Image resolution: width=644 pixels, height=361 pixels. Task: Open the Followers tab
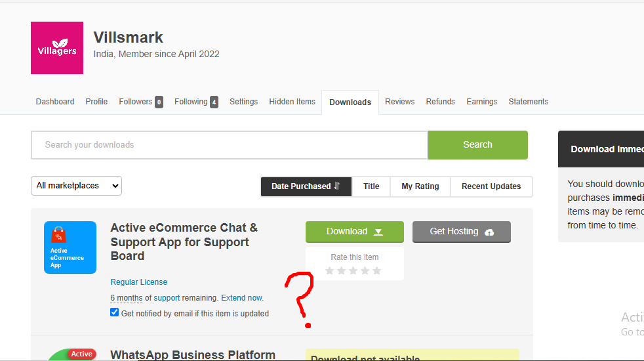[136, 102]
